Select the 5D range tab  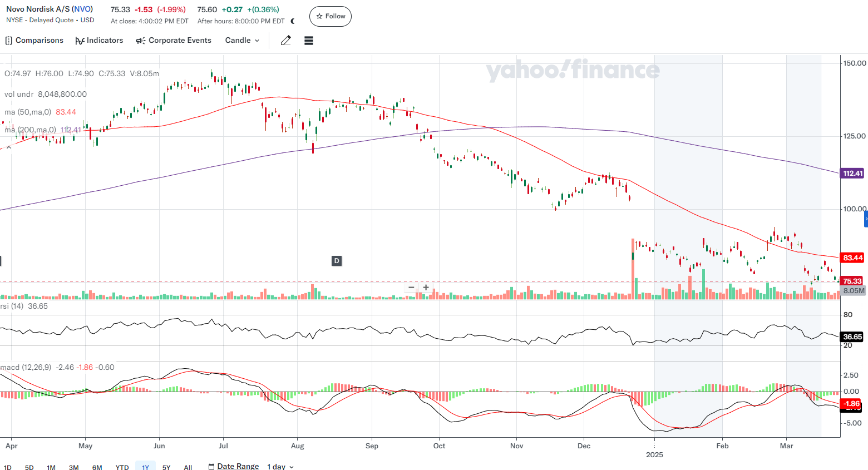tap(29, 467)
